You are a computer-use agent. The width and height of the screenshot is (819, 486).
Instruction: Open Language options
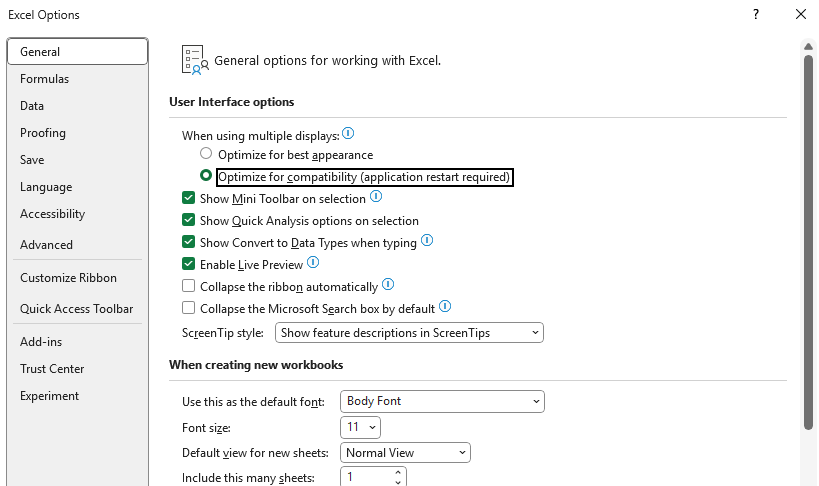click(x=77, y=187)
